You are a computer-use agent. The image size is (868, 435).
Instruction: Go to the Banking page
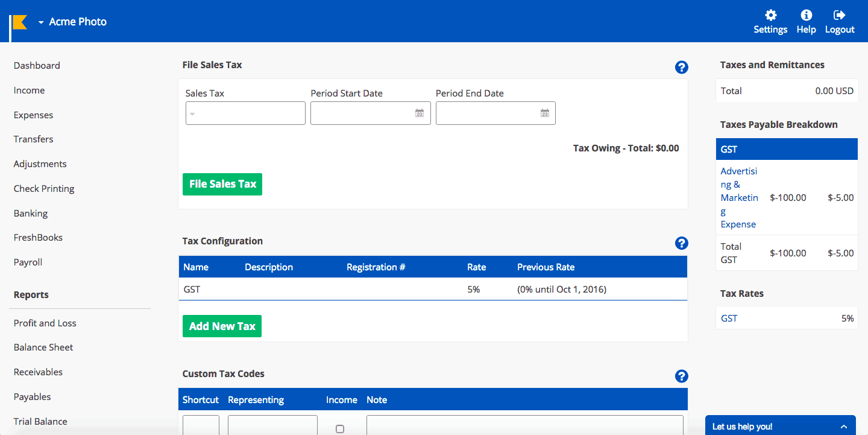coord(31,214)
